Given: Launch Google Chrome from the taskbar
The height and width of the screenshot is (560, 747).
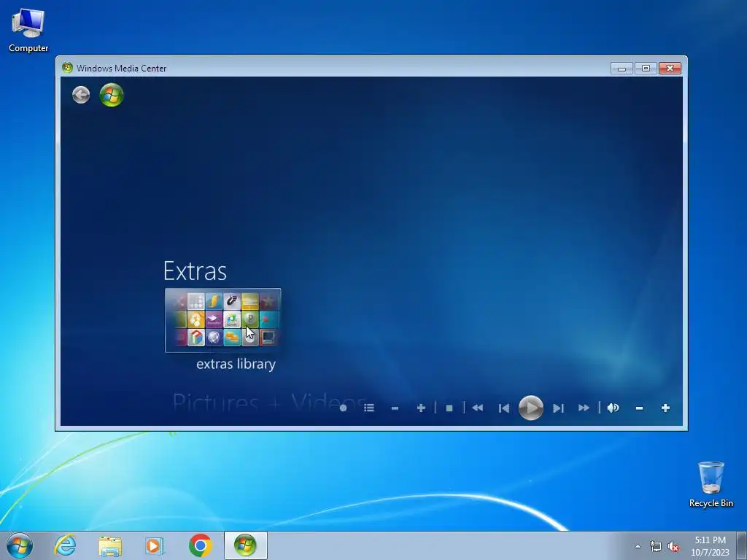Looking at the screenshot, I should pos(200,545).
